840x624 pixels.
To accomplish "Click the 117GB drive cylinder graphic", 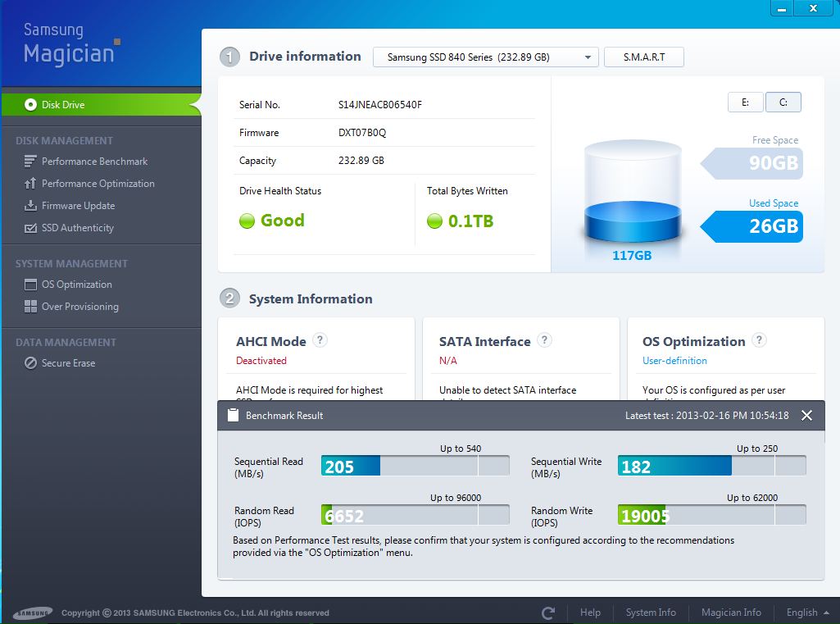I will pos(632,193).
